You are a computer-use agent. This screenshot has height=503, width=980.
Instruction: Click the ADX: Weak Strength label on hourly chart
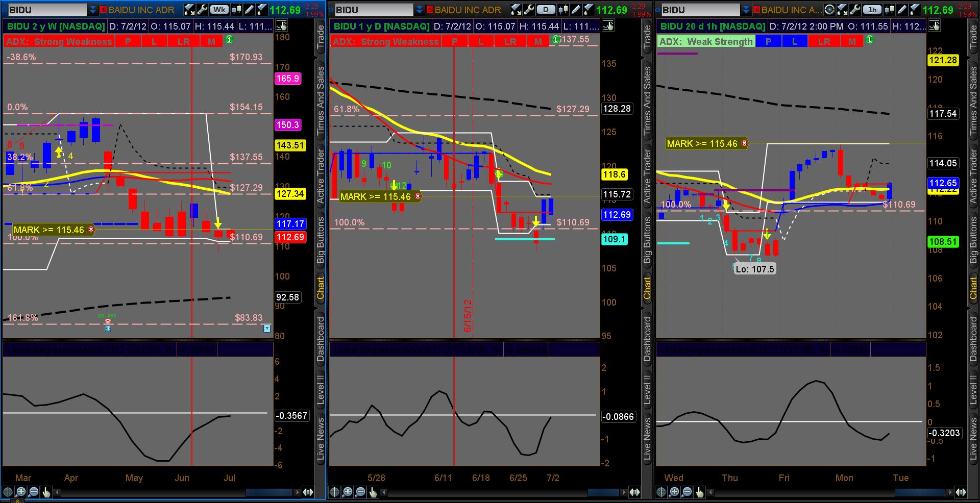705,41
